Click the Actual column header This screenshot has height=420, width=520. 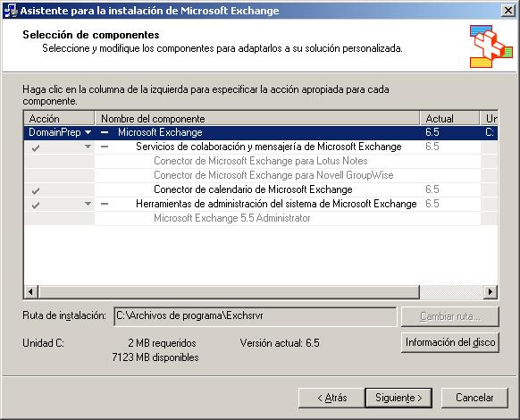click(449, 119)
